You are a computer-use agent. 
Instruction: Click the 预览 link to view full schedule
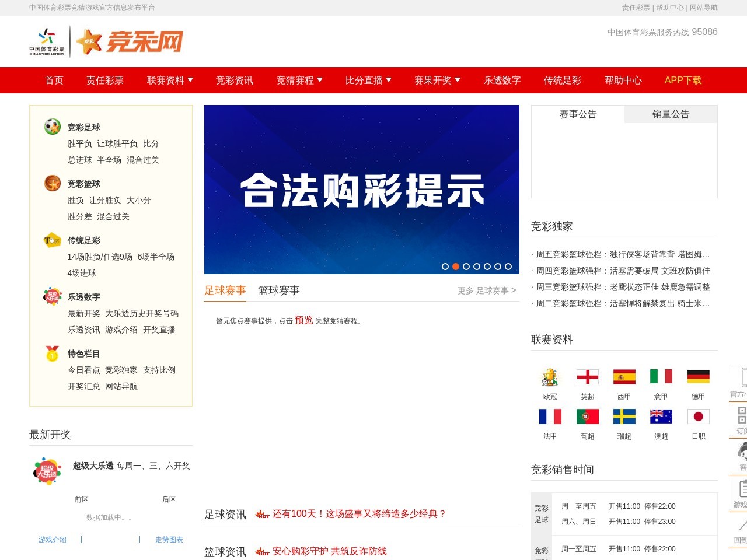pyautogui.click(x=303, y=320)
